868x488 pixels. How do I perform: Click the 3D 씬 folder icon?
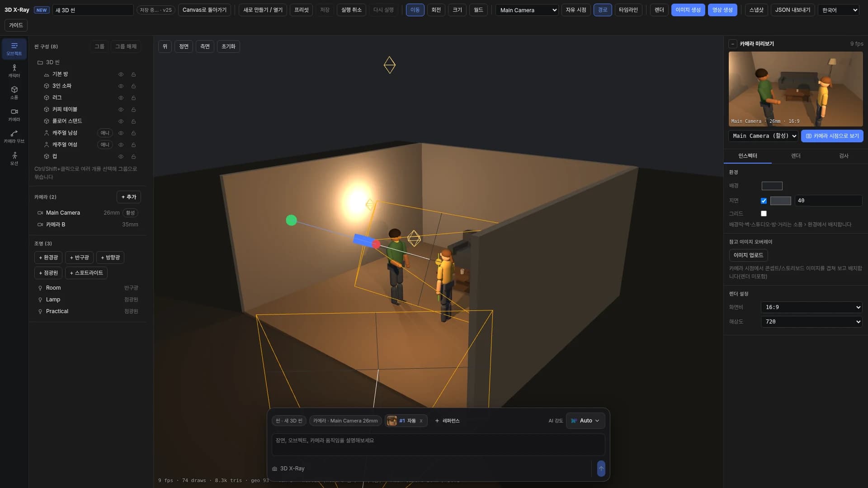40,62
